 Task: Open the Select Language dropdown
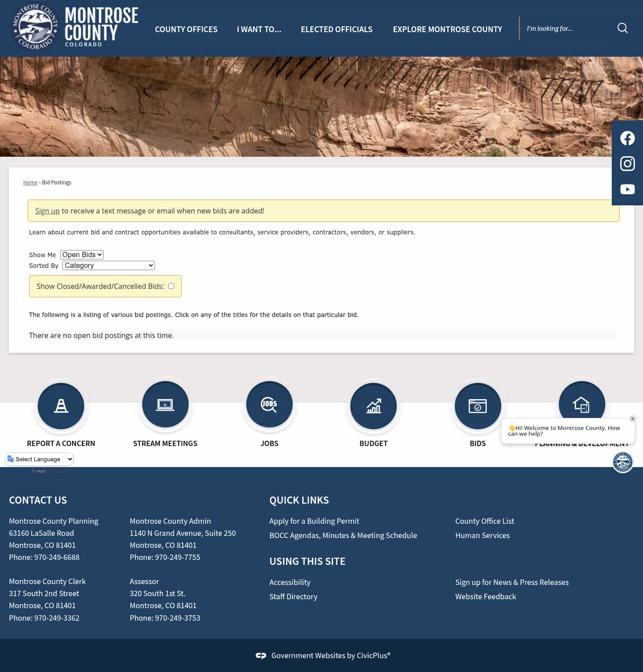39,459
